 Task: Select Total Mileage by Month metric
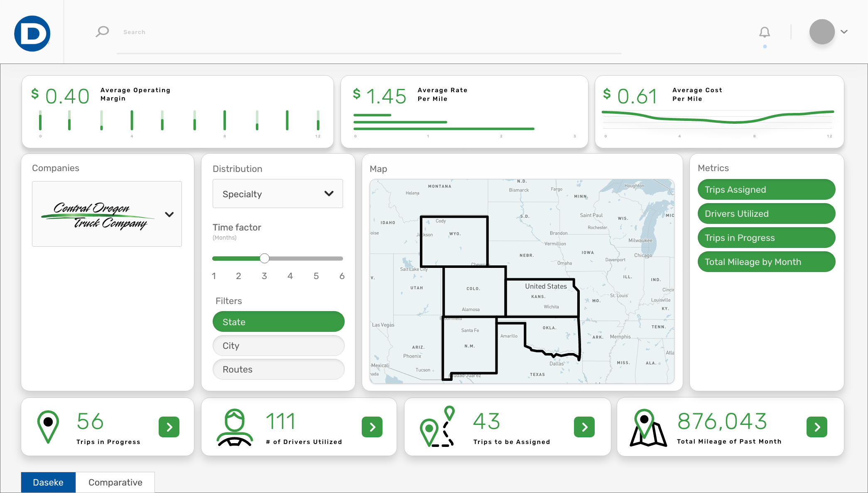point(766,262)
